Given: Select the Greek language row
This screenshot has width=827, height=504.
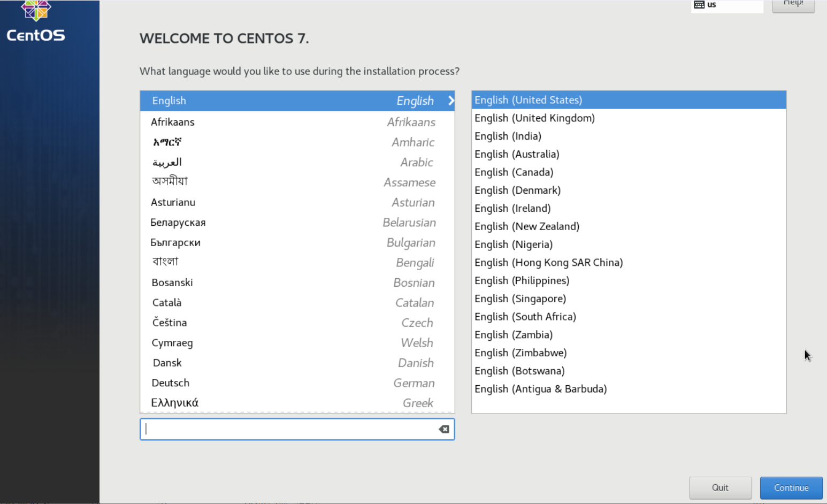Looking at the screenshot, I should (x=297, y=403).
